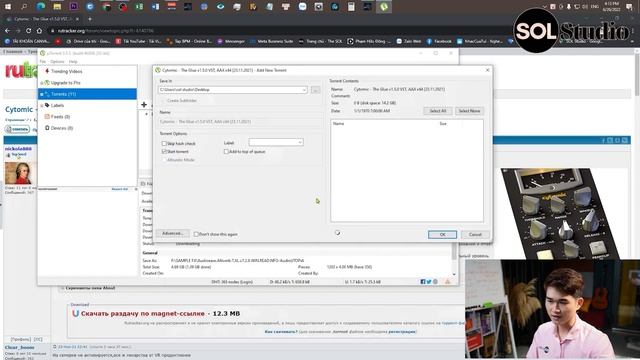Open the notification center icon
The width and height of the screenshot is (640, 360).
coord(629,7)
